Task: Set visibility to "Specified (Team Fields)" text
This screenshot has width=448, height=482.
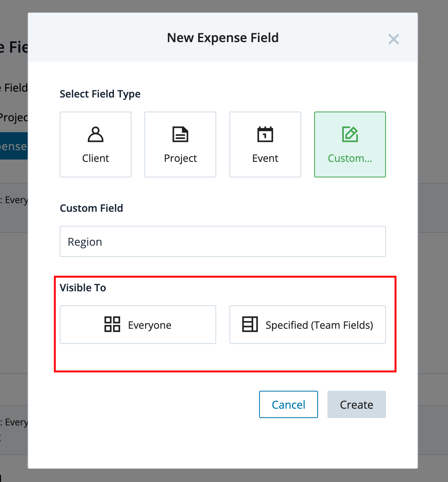Action: pyautogui.click(x=319, y=325)
